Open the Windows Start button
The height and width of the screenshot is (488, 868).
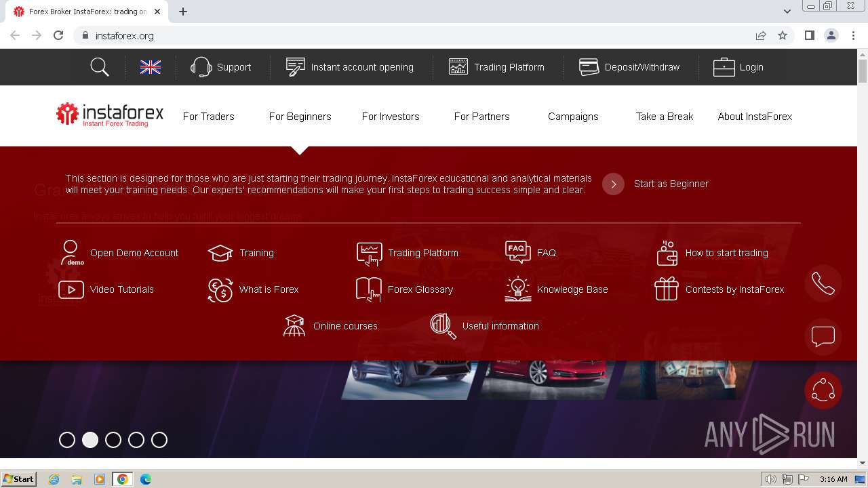18,479
